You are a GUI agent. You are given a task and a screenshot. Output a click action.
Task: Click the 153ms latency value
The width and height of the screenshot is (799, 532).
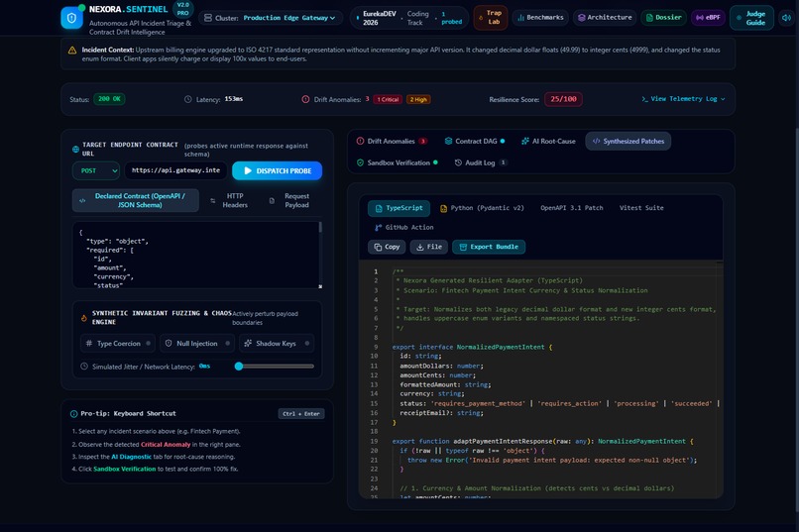click(233, 99)
